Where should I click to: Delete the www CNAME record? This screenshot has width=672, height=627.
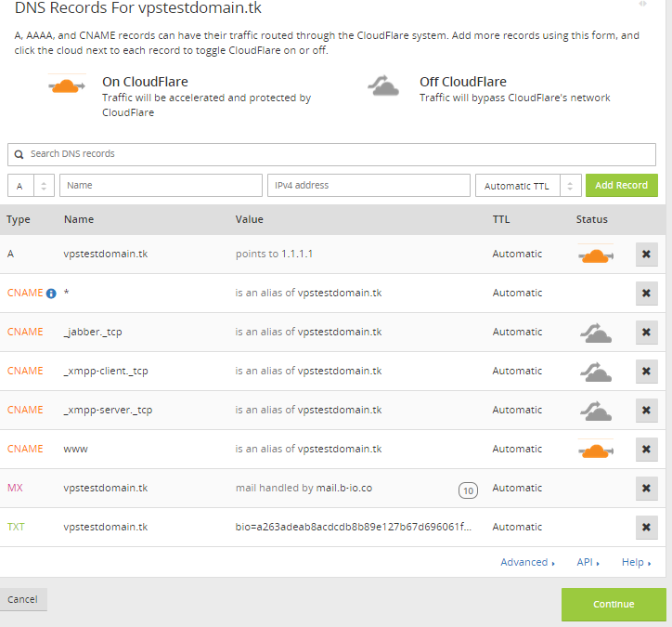click(646, 450)
